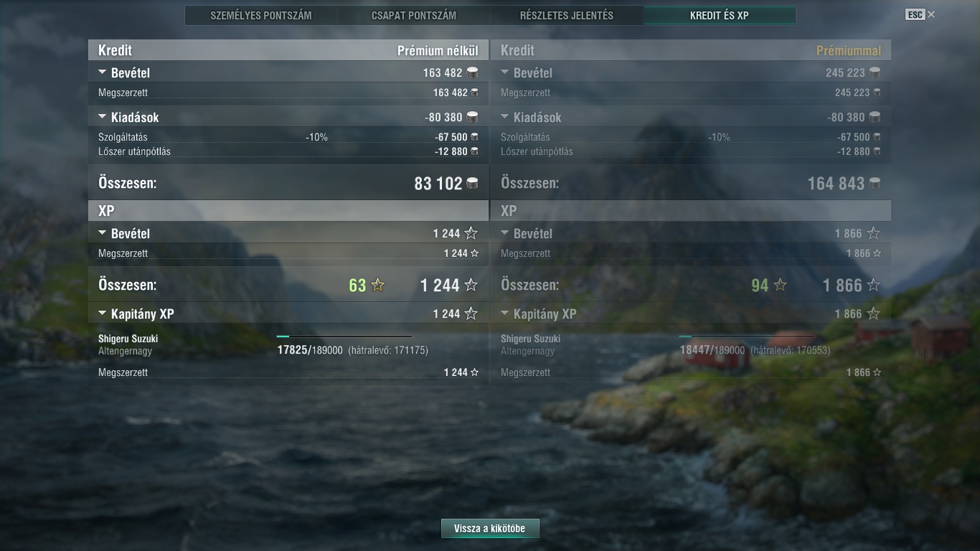Click the coin icon beside premium total 164 843

pos(875,183)
